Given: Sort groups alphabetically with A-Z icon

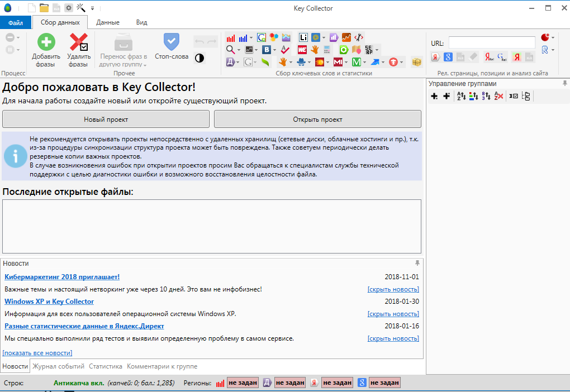Looking at the screenshot, I should point(461,96).
